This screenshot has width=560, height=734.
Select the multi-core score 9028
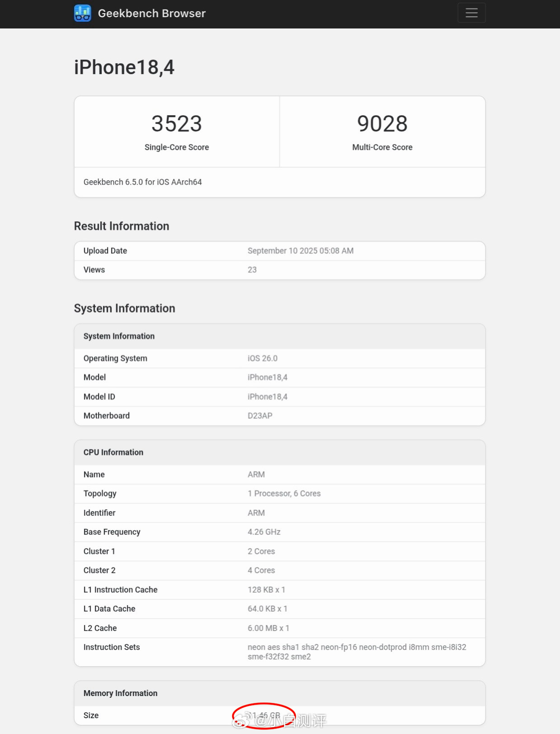tap(382, 124)
